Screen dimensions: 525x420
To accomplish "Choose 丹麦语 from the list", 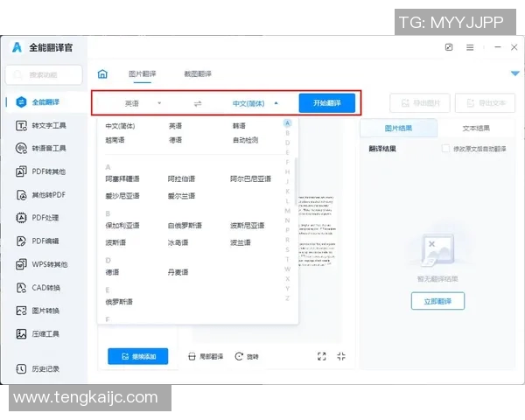I will point(178,272).
